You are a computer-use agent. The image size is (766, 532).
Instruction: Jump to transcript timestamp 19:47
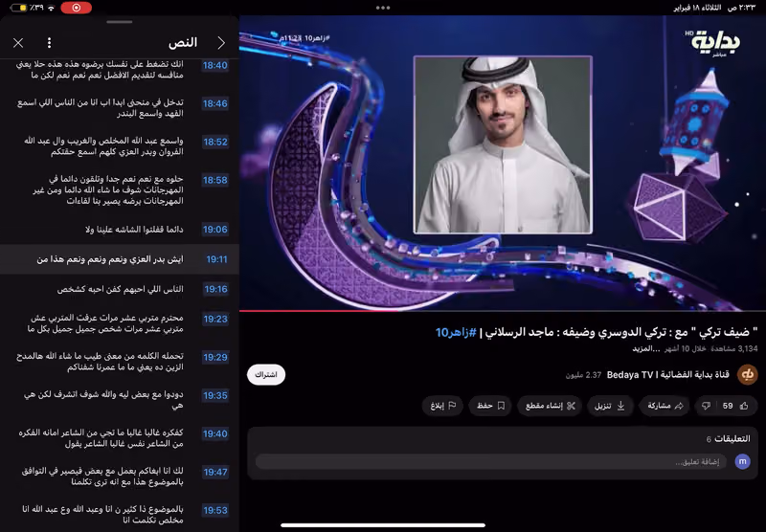click(215, 472)
